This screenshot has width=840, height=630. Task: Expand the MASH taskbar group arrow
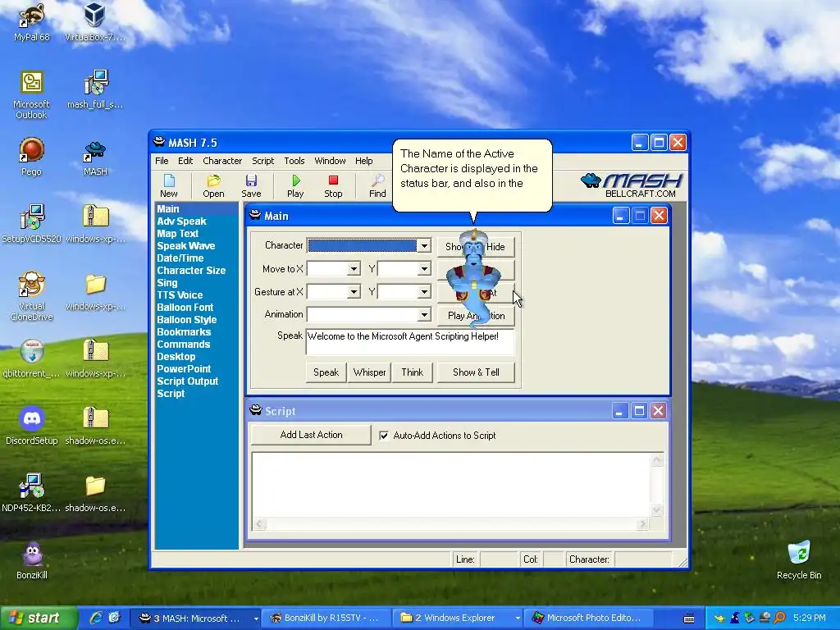point(256,619)
